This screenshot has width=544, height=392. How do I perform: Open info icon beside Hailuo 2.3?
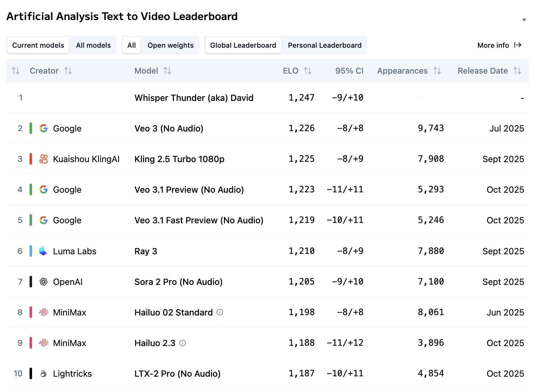click(x=183, y=343)
